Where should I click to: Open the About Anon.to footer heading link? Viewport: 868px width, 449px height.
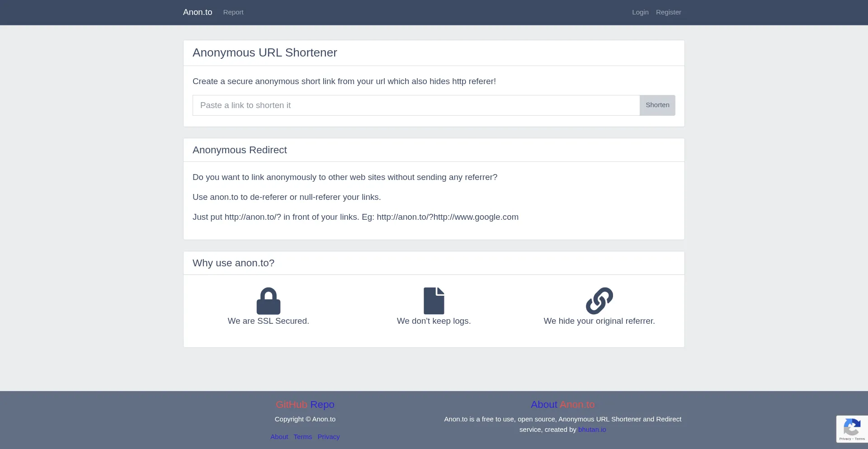pos(563,405)
